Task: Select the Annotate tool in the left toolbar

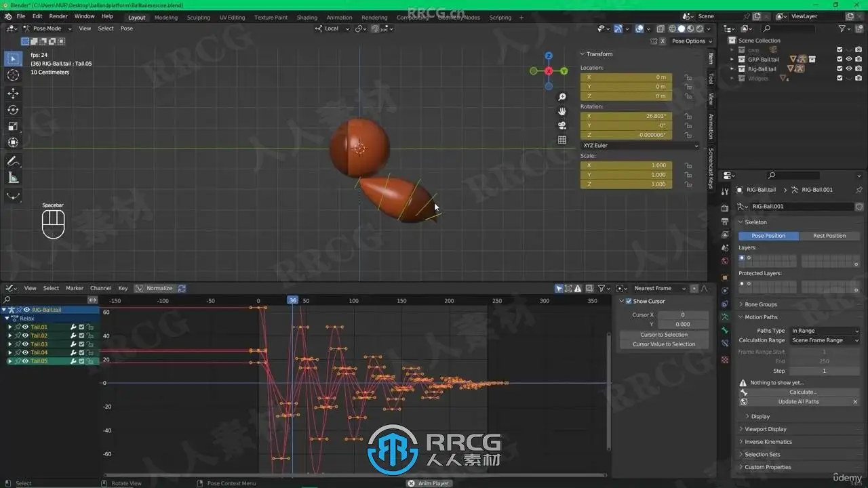Action: coord(13,161)
